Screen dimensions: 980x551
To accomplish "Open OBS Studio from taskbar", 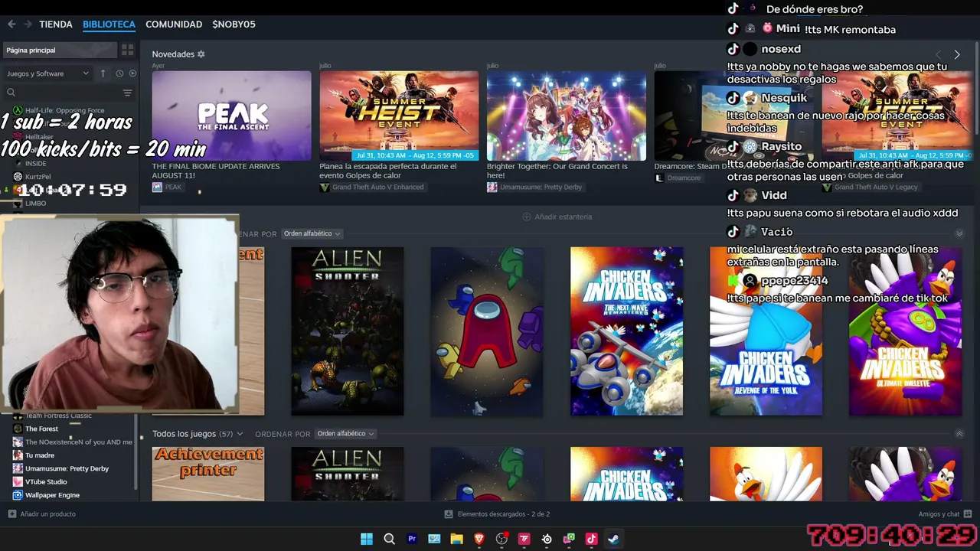I will 501,539.
